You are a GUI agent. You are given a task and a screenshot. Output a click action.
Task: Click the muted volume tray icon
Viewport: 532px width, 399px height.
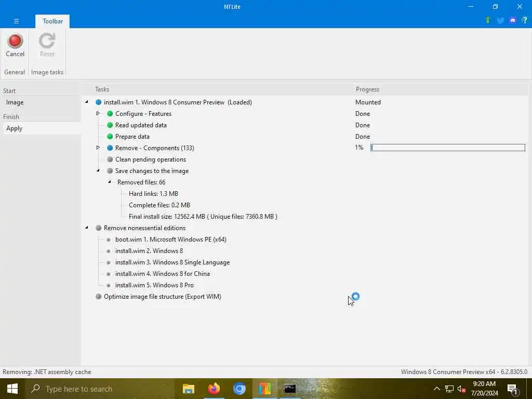coord(461,389)
